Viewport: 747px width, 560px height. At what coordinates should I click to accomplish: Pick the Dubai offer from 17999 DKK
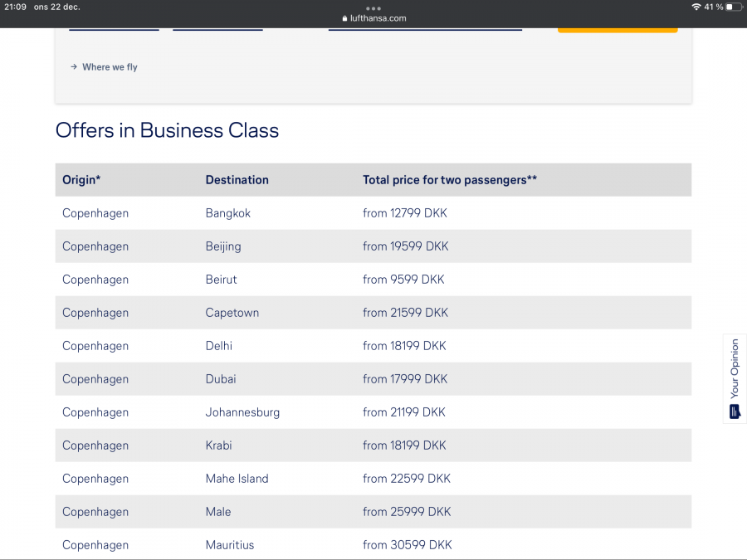[x=405, y=379]
